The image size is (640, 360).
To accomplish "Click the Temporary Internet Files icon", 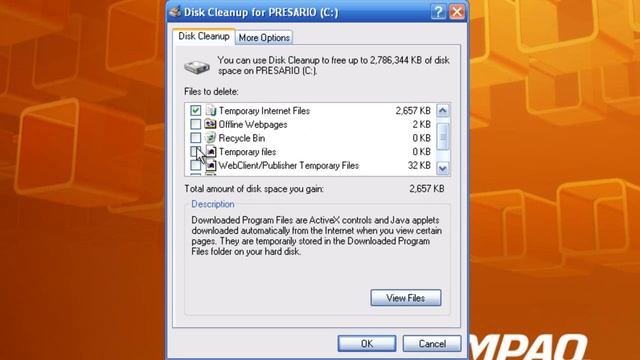I will coord(211,110).
